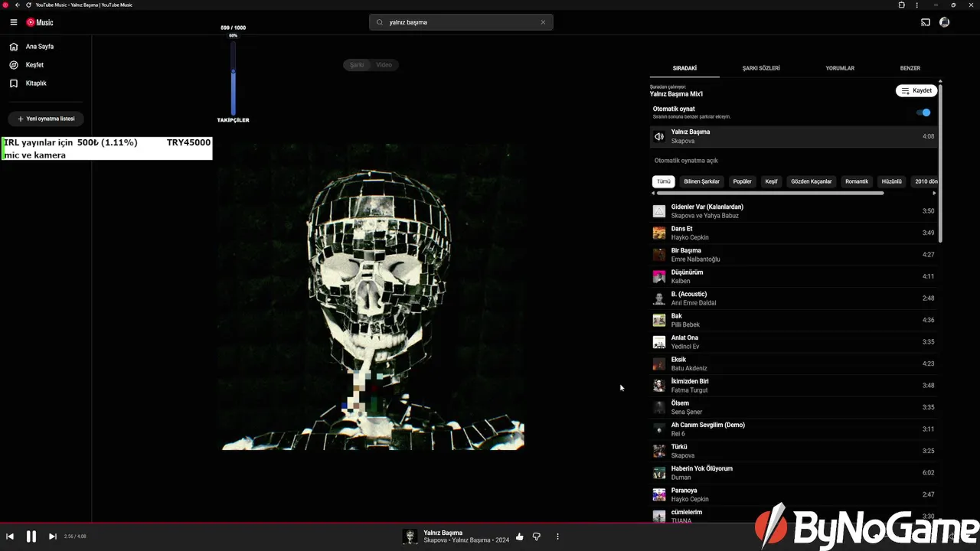The height and width of the screenshot is (551, 980).
Task: Play B. (Acoustic) from the queue
Action: coord(794,298)
